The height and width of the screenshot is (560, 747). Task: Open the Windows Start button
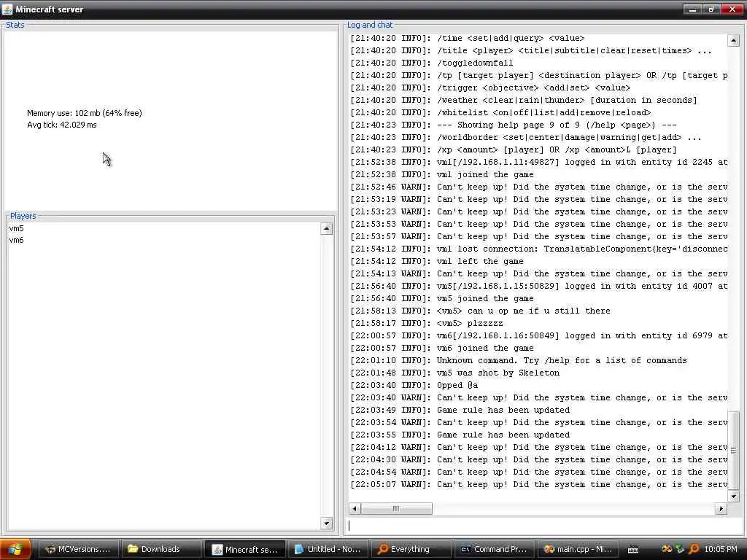tap(16, 549)
